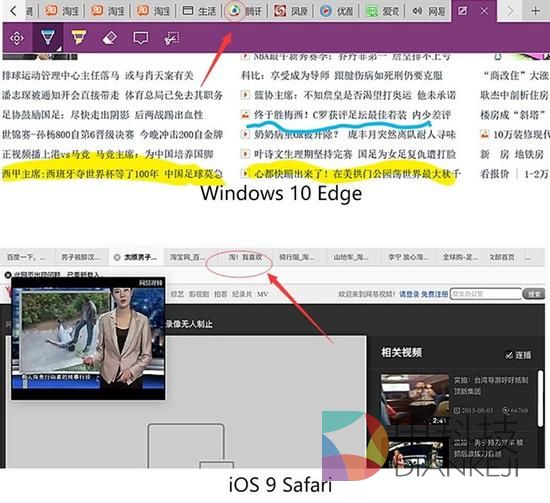Screen dimensions: 550x503
Task: Open Safari tab 百度一下
Action: pyautogui.click(x=27, y=257)
